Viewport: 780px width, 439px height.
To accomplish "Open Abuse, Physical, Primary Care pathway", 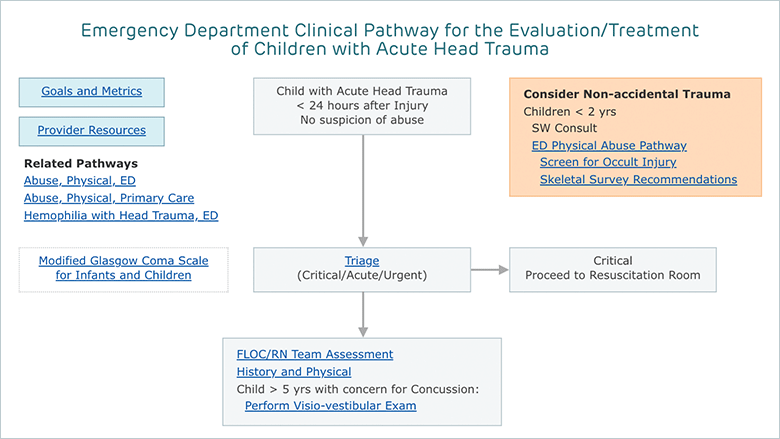I will (x=109, y=198).
